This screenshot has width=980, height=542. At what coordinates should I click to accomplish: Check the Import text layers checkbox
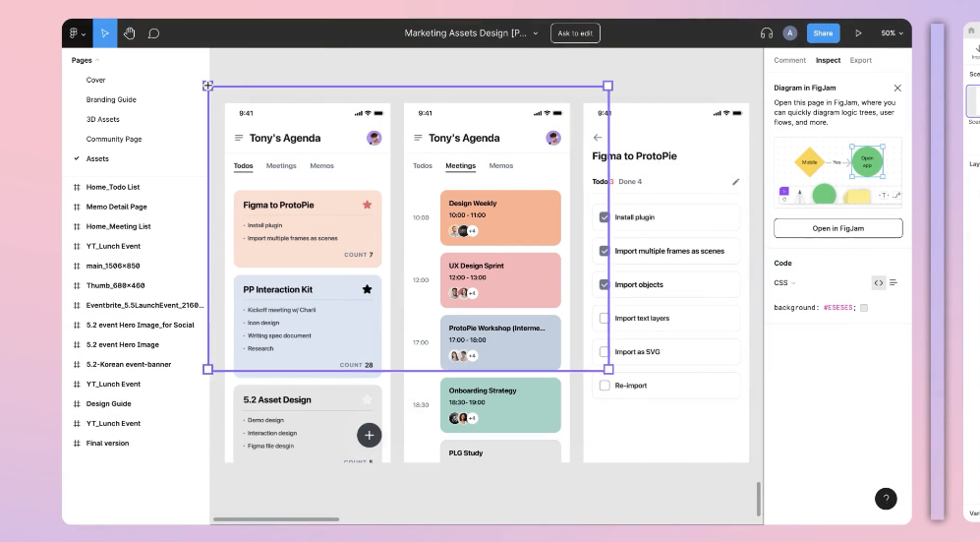coord(605,318)
